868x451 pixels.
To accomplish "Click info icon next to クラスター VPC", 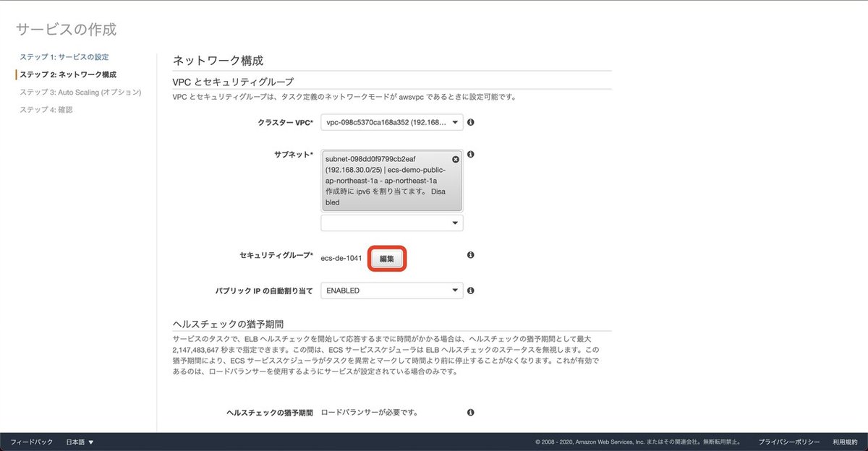I will 470,123.
